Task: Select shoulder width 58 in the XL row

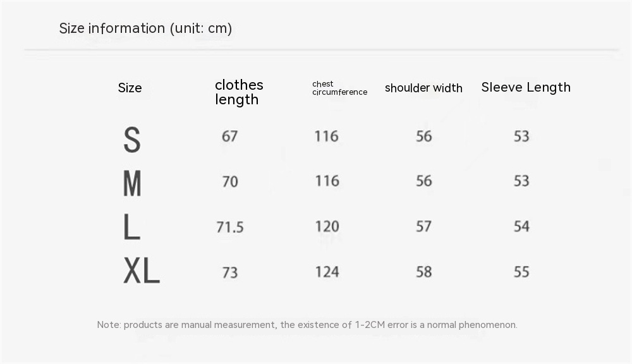Action: (x=424, y=272)
